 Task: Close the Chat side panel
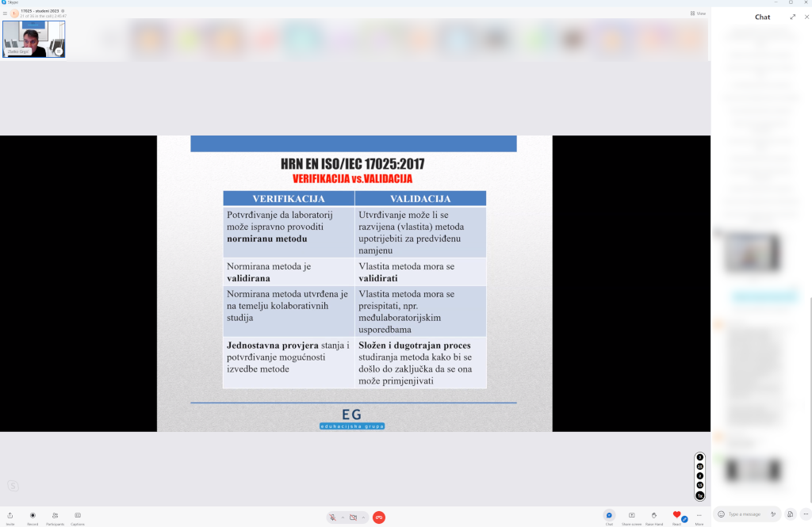click(806, 17)
